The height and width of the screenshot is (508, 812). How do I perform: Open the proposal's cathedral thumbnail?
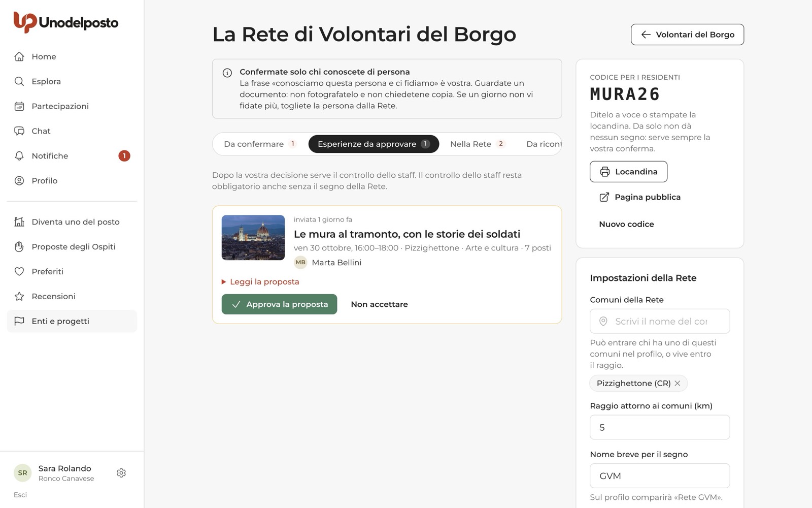tap(253, 238)
